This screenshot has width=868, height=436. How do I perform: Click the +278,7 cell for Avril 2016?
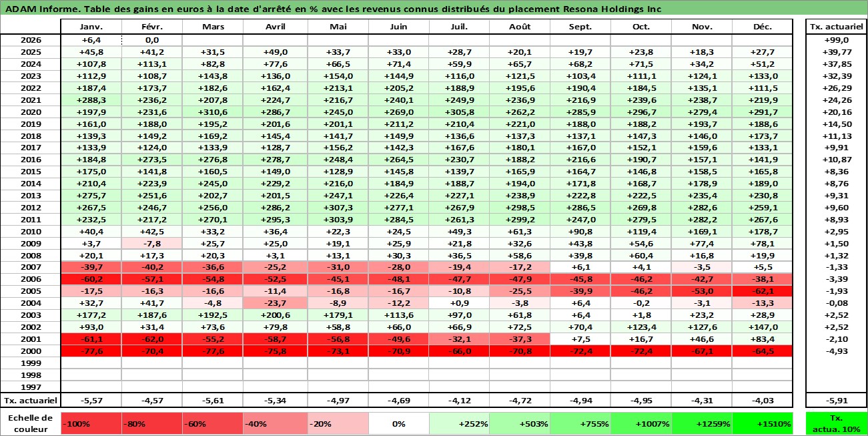(x=275, y=160)
